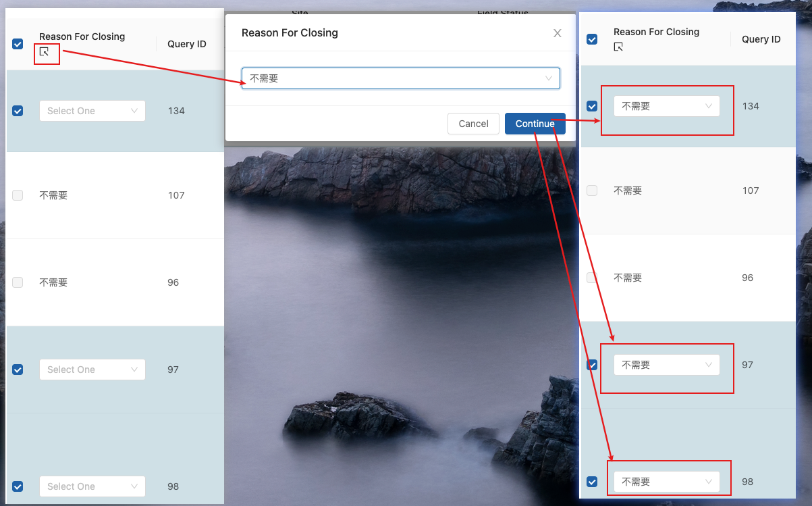812x506 pixels.
Task: Toggle select-all header checkbox in left table
Action: [x=18, y=44]
